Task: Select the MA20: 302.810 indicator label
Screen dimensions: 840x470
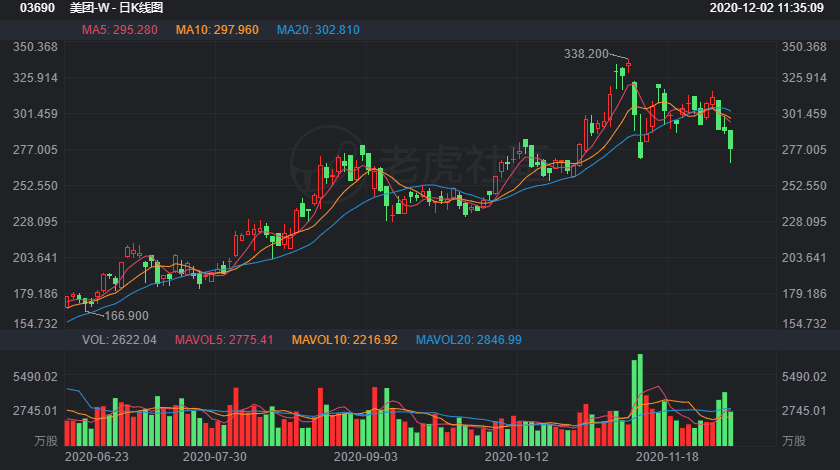Action: tap(318, 30)
